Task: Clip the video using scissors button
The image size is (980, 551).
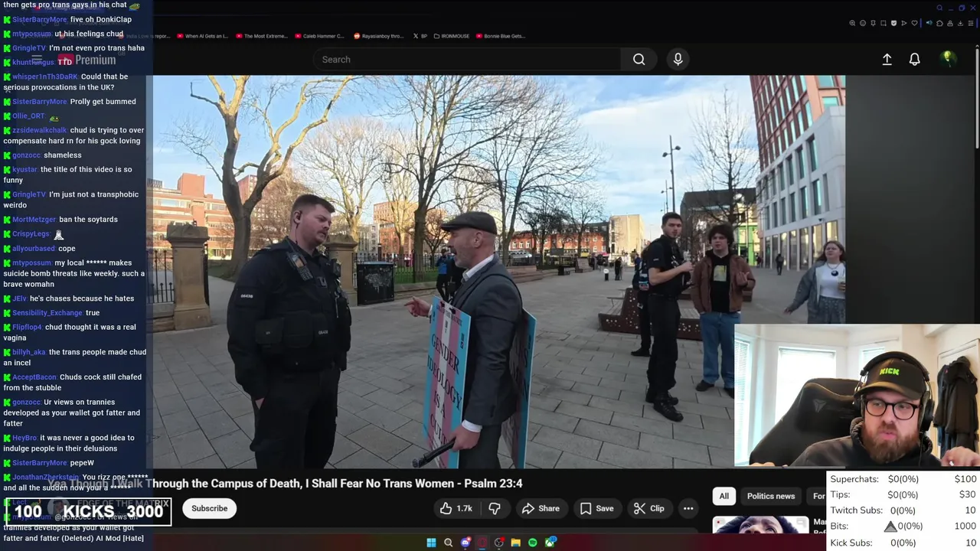Action: coord(649,508)
